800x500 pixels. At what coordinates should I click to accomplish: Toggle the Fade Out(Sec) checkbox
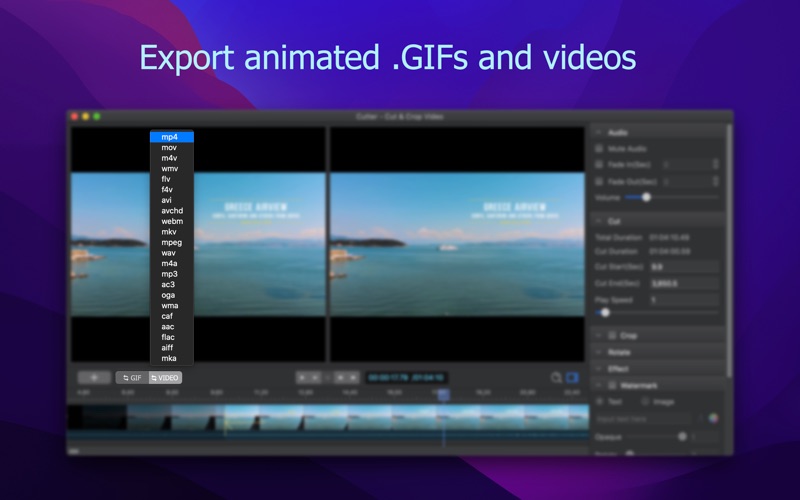(x=599, y=181)
